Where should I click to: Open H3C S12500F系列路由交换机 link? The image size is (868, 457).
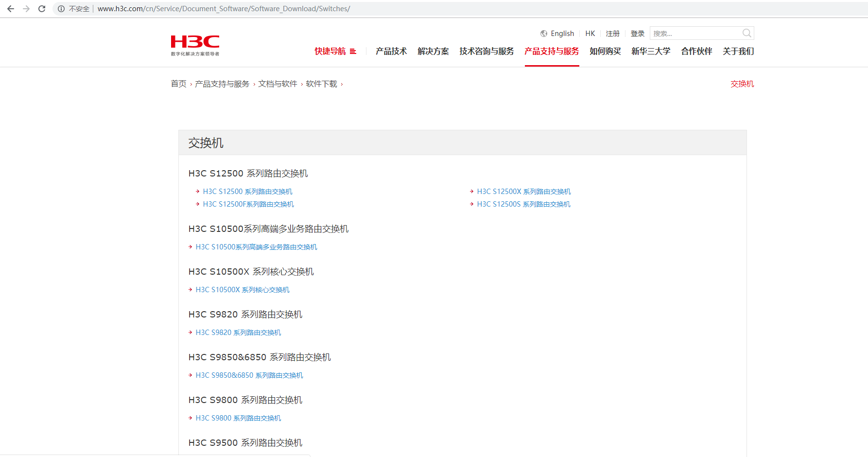click(x=248, y=204)
